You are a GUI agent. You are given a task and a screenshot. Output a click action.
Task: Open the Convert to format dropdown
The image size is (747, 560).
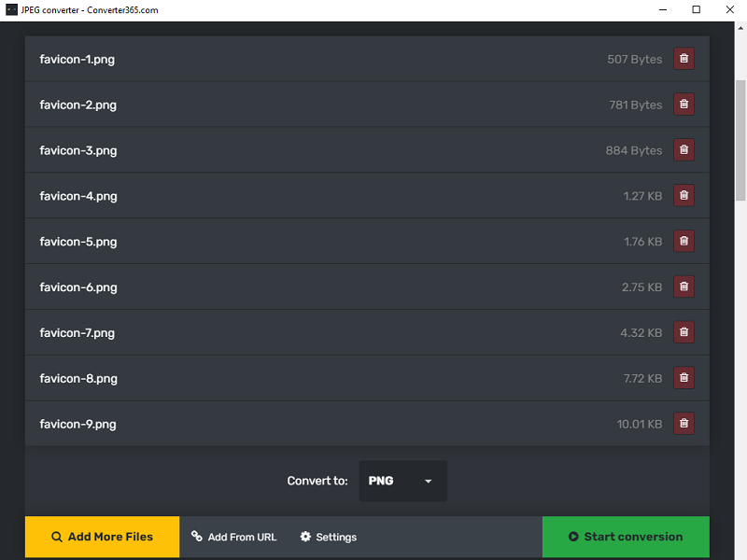pyautogui.click(x=402, y=482)
